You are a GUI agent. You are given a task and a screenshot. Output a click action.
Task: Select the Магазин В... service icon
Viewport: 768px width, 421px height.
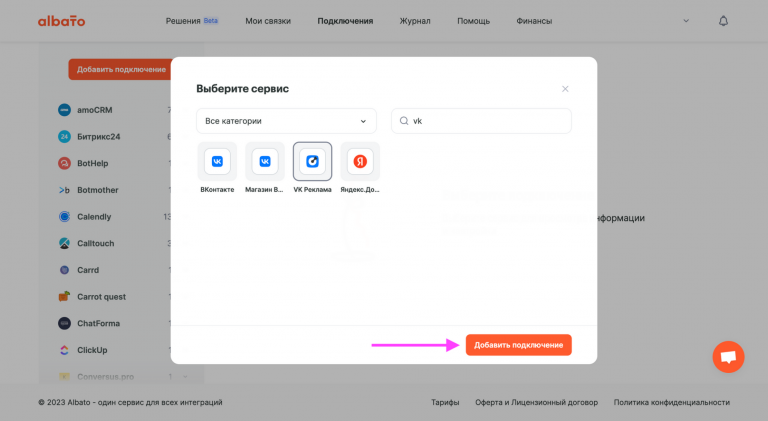[264, 162]
